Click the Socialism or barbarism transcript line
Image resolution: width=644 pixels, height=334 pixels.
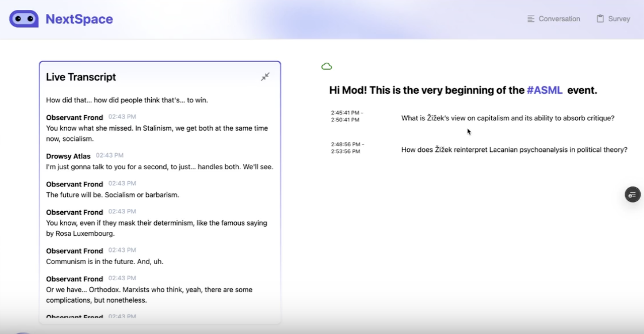point(113,195)
